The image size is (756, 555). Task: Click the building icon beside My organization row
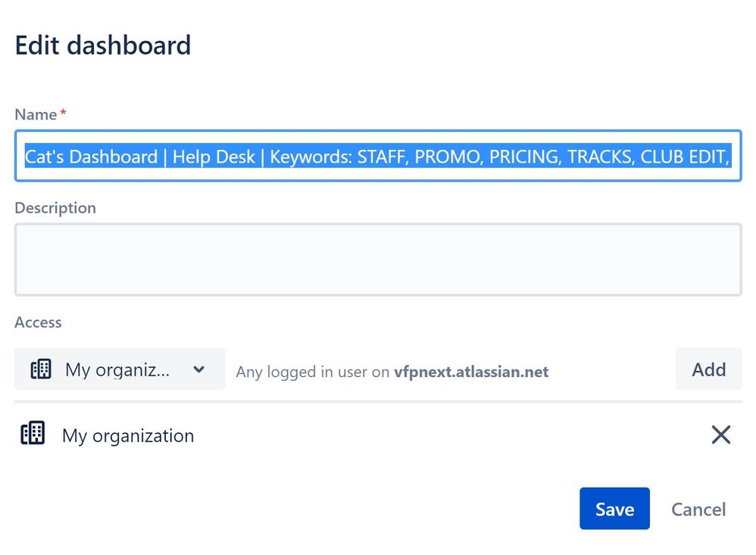tap(33, 433)
